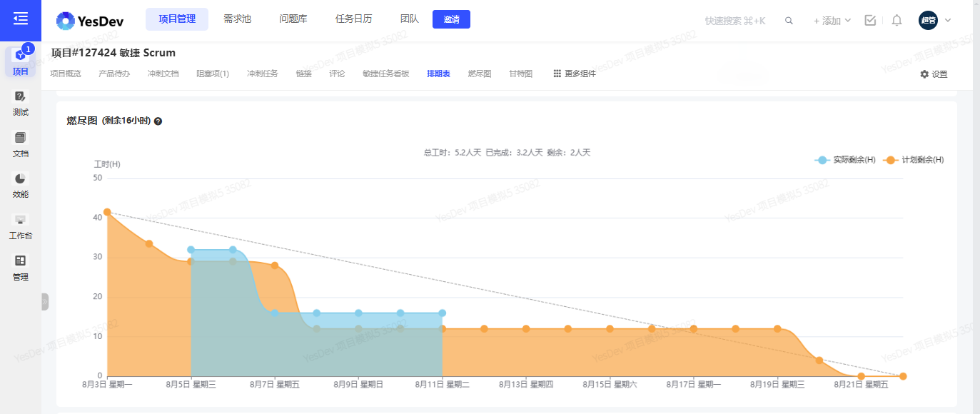Click the YesDev logo
The image size is (980, 414).
tap(90, 21)
